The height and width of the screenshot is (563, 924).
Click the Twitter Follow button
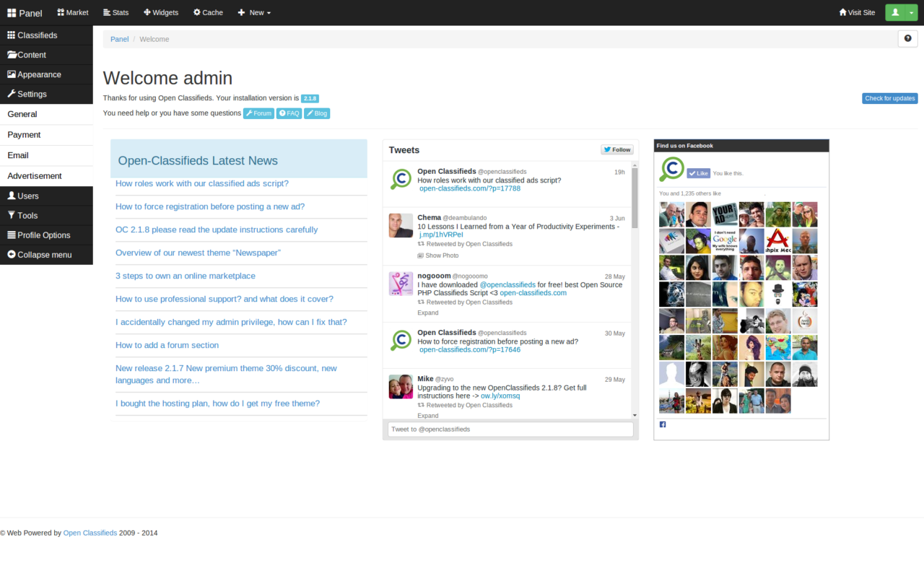[617, 149]
